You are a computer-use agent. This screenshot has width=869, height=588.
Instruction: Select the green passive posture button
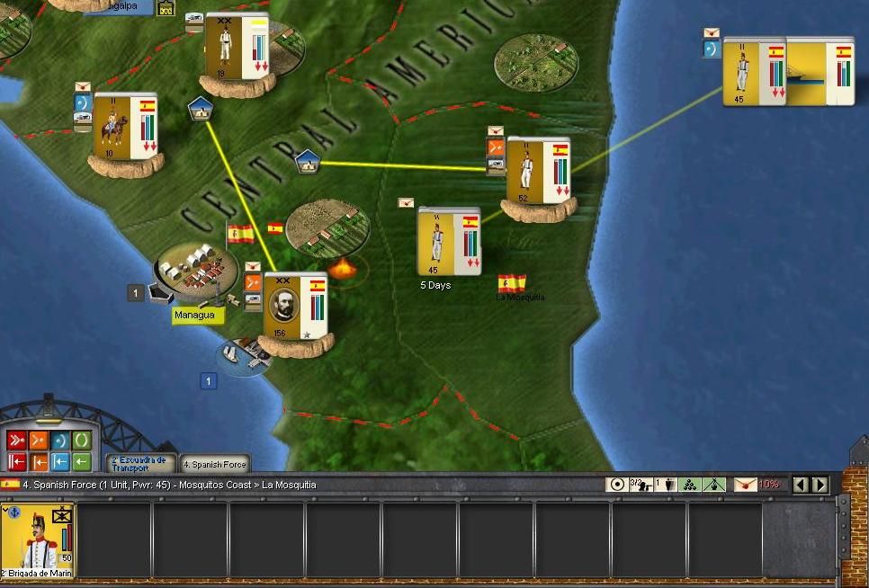point(82,441)
